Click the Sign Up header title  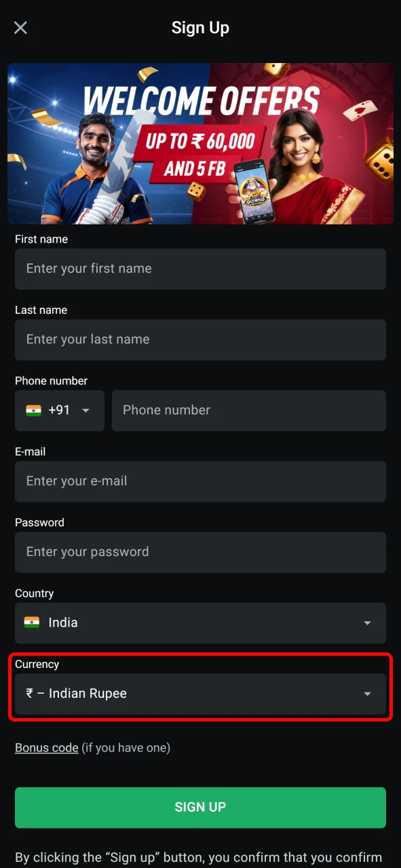(x=200, y=27)
